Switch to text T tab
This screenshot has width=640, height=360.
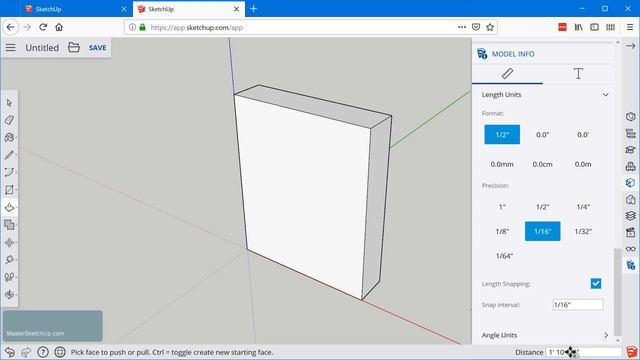(578, 74)
